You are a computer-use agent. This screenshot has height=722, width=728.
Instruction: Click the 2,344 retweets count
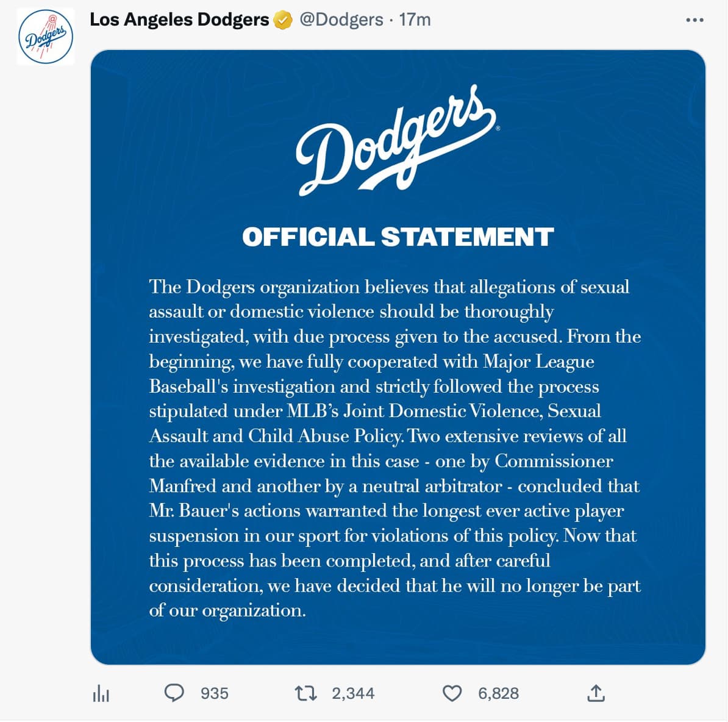tap(353, 693)
